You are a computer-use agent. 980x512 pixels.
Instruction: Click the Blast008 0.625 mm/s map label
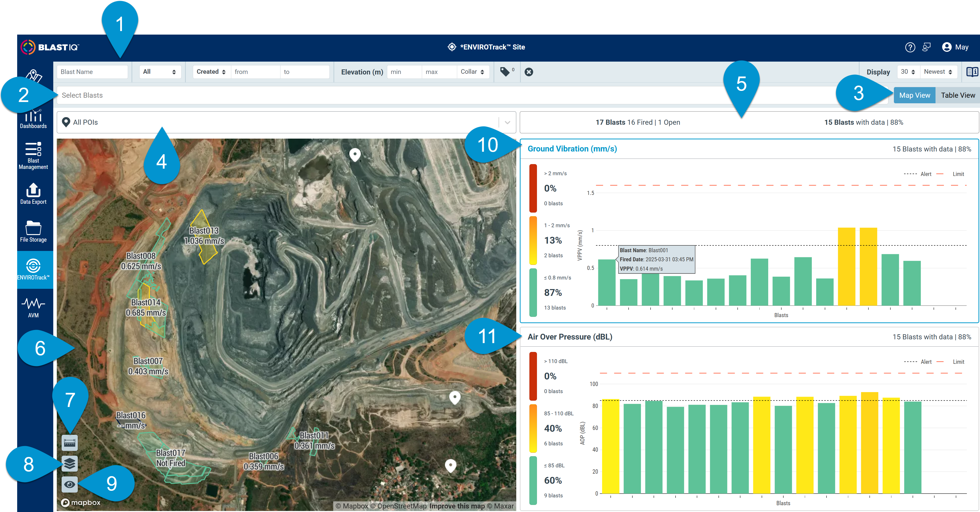coord(141,261)
